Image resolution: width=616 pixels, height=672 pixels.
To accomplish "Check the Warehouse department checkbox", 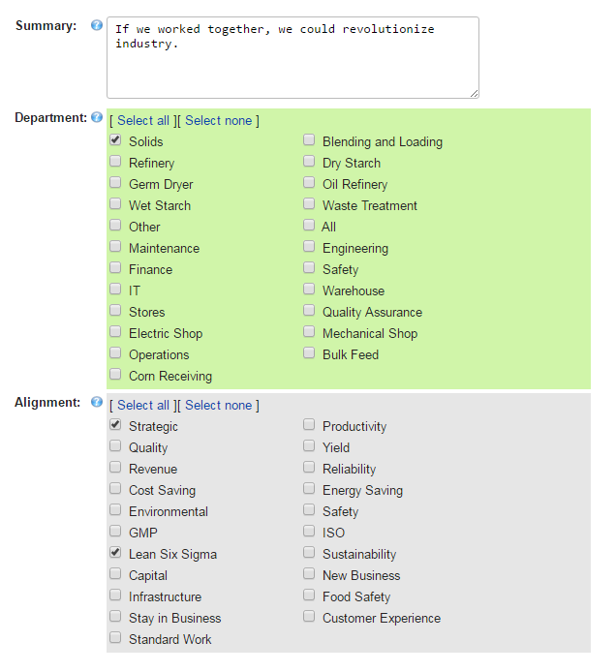I will pyautogui.click(x=309, y=289).
